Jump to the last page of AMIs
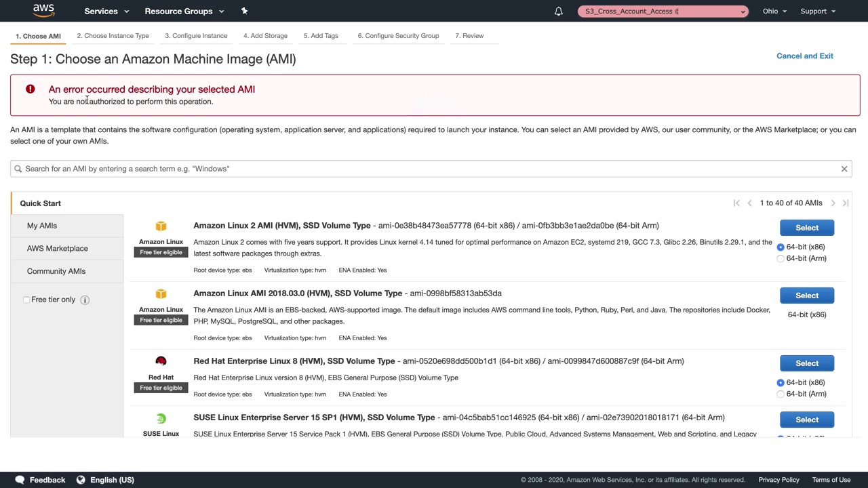Screen dimensions: 868x488 point(846,203)
